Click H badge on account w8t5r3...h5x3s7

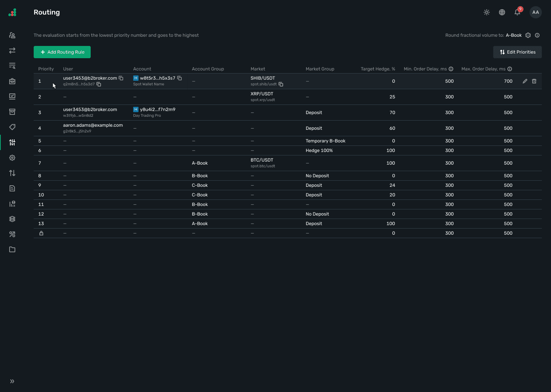click(135, 78)
